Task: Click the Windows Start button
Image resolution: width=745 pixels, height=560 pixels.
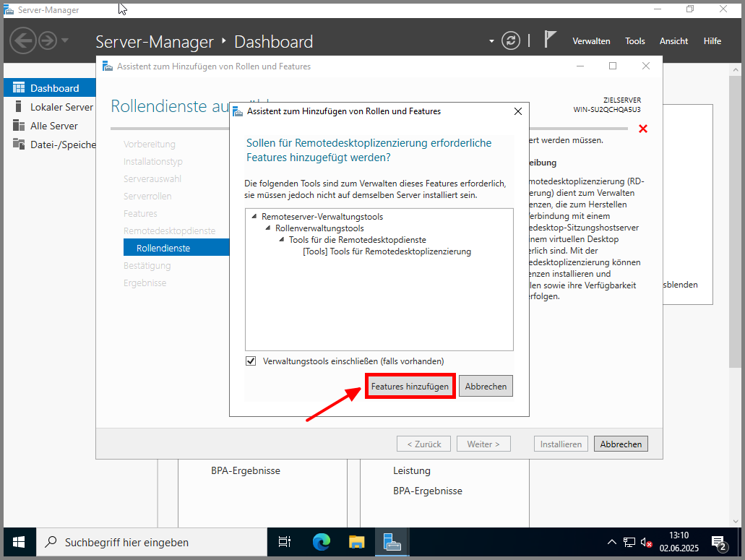Action: pos(18,542)
